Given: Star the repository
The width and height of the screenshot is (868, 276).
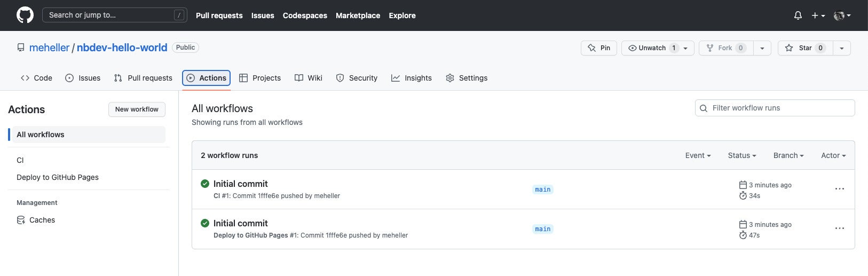Looking at the screenshot, I should coord(805,48).
